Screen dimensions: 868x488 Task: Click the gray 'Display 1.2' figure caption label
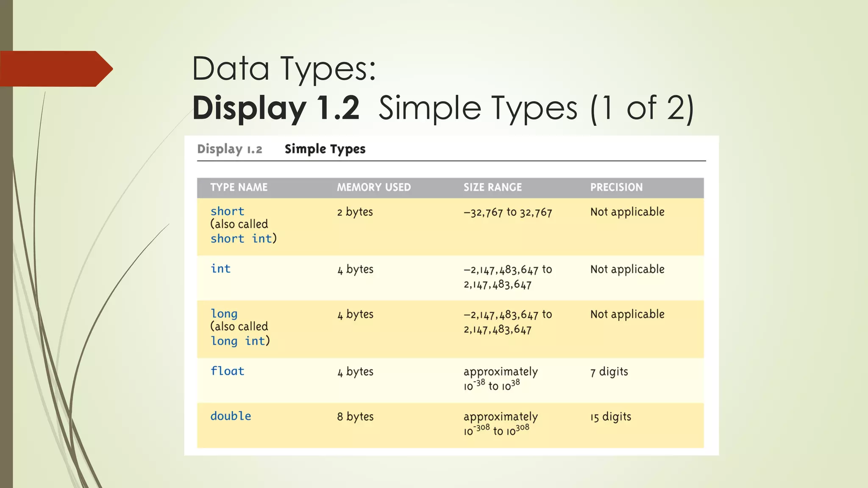(230, 149)
